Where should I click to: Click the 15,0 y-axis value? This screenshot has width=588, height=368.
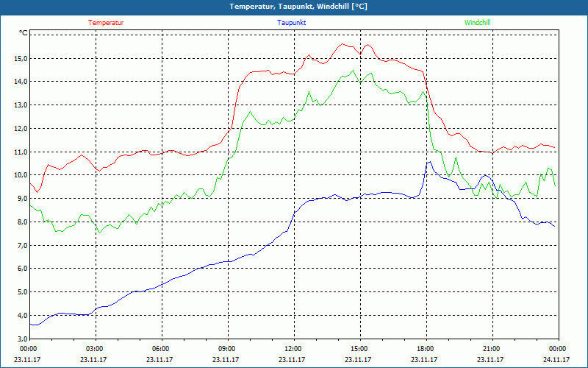(x=21, y=58)
